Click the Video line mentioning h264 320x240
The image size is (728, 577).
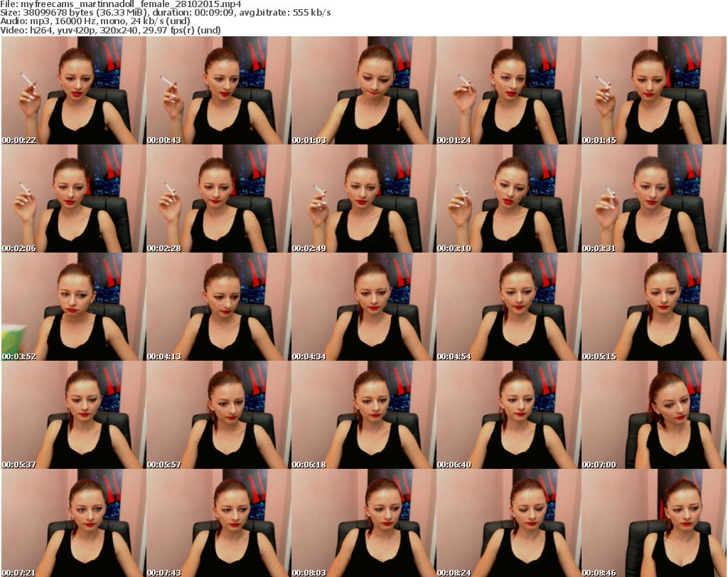tap(110, 30)
